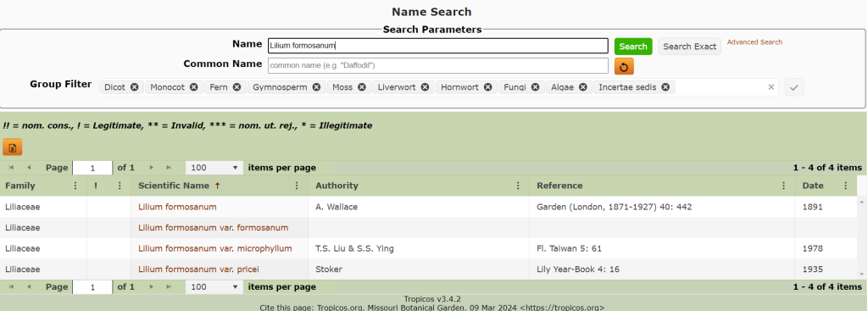Go to first page in bottom pager
Viewport: 868px width, 311px height.
[11, 287]
